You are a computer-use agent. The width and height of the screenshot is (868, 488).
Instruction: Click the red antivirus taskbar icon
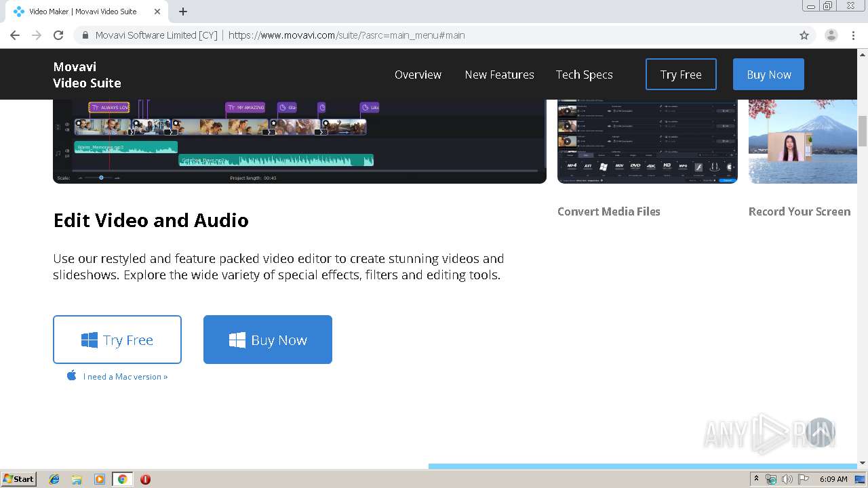[x=145, y=479]
